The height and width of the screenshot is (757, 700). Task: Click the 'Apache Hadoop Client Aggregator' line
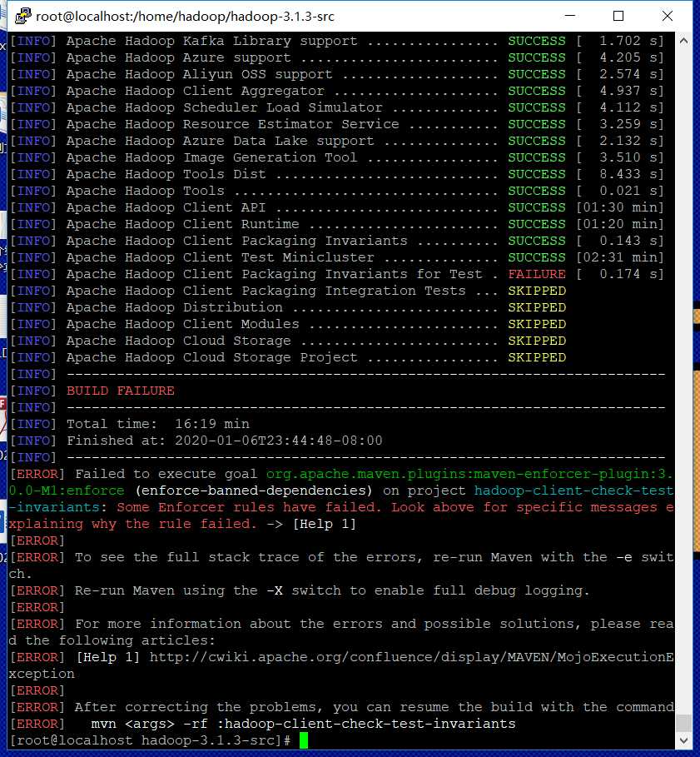(x=337, y=91)
